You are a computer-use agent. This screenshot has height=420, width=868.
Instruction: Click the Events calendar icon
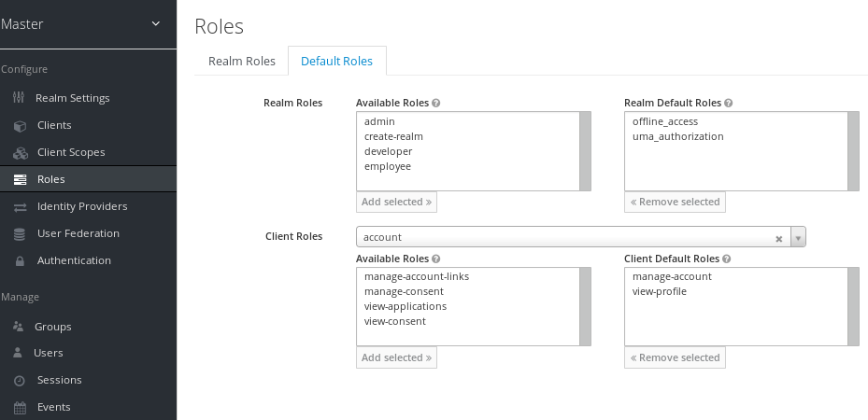[x=20, y=408]
